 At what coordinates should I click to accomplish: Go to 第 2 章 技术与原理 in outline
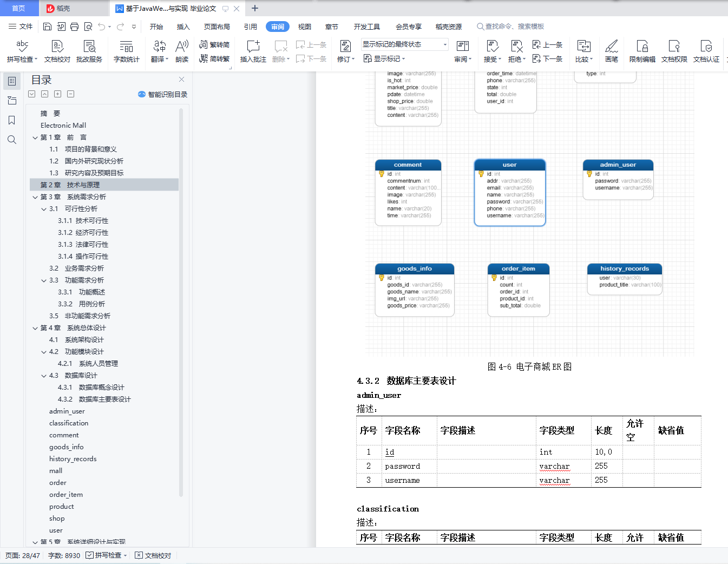pyautogui.click(x=104, y=185)
